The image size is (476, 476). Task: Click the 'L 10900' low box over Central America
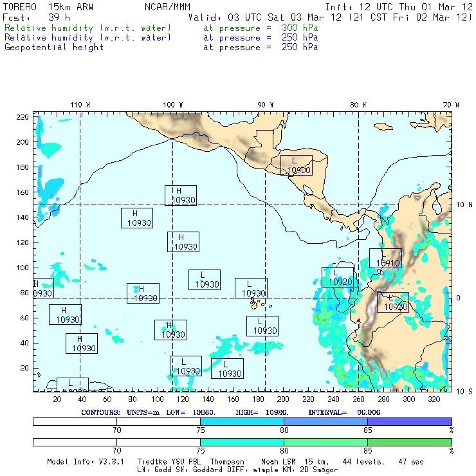297,165
